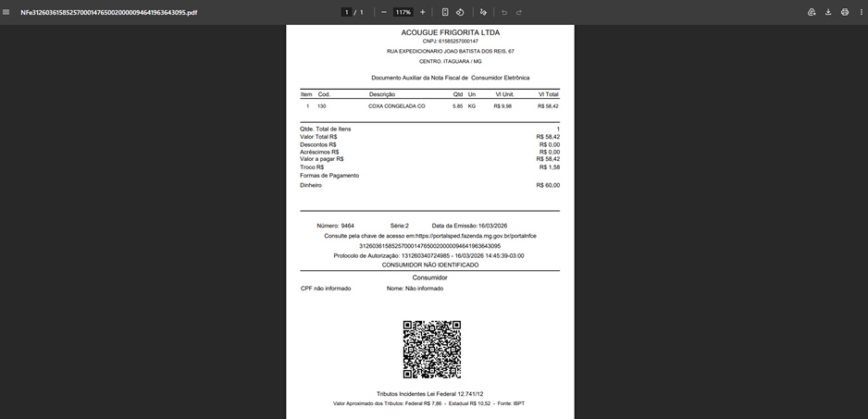
Task: Open the more actions three-dot menu
Action: [862, 12]
